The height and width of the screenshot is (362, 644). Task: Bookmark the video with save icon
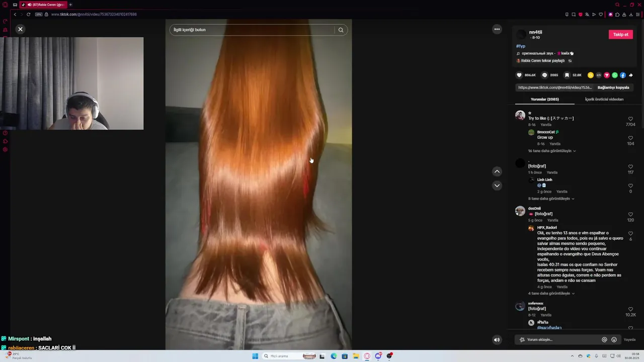tap(567, 75)
